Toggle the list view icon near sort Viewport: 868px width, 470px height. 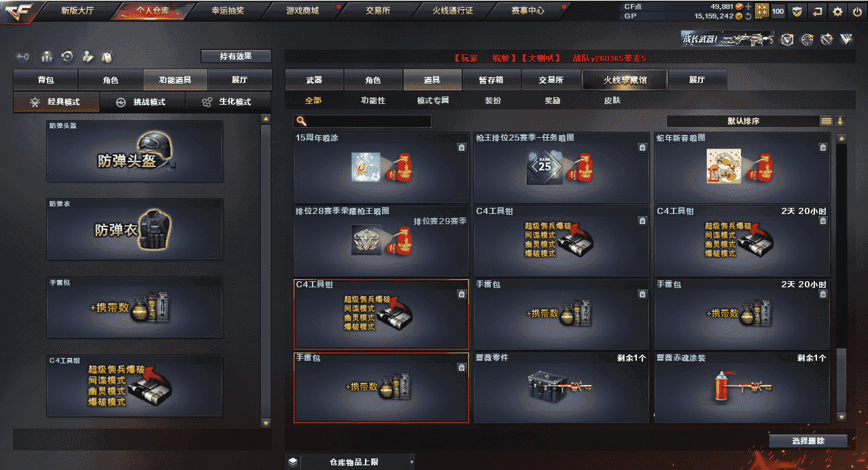click(827, 121)
